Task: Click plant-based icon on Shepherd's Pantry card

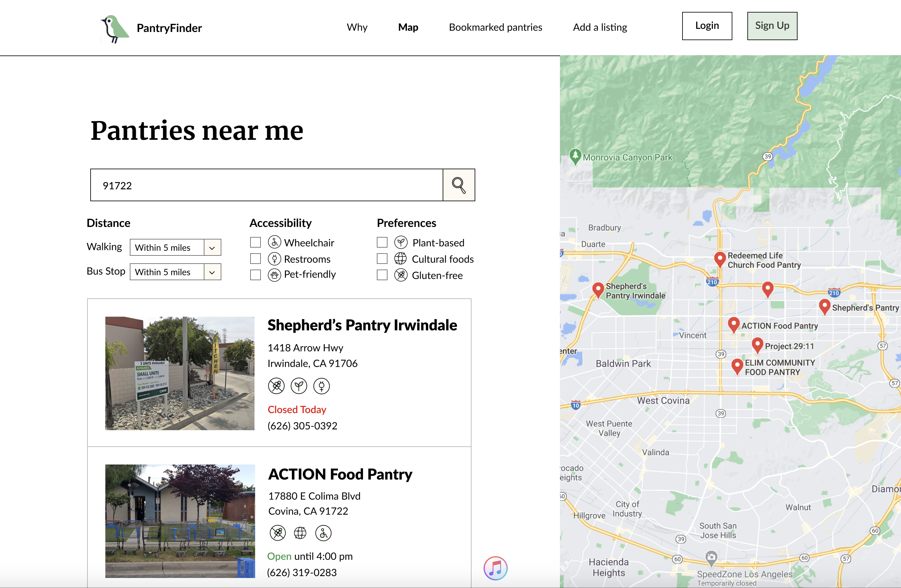Action: pyautogui.click(x=299, y=386)
